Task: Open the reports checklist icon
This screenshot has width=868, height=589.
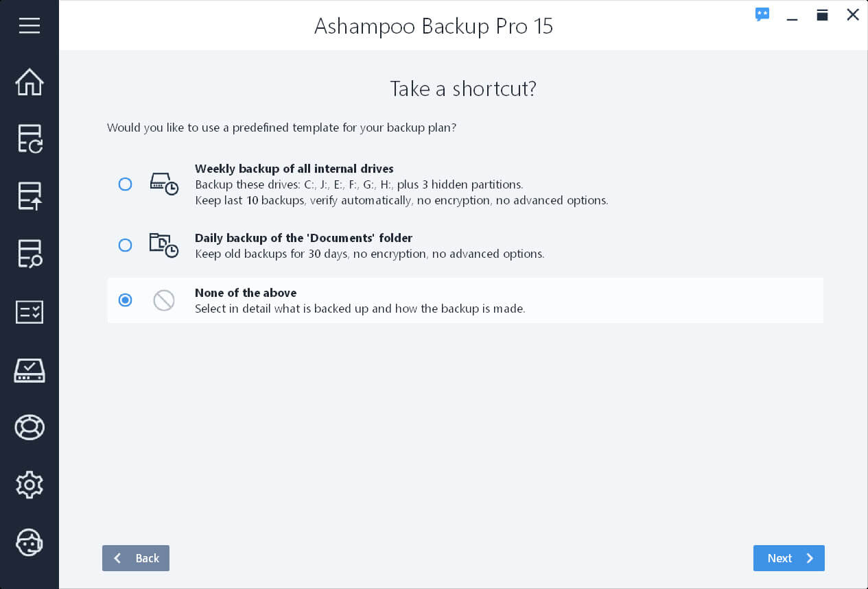Action: 30,312
